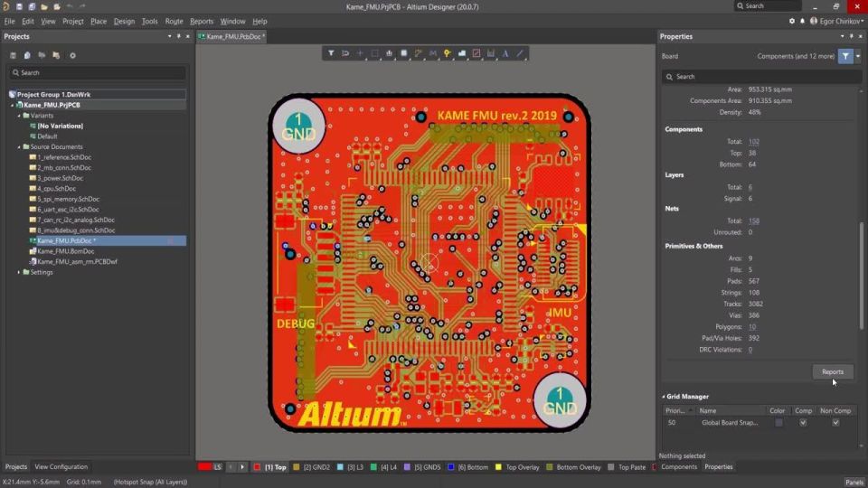Image resolution: width=868 pixels, height=488 pixels.
Task: Select the Place Component icon in Active Bar
Action: point(403,53)
